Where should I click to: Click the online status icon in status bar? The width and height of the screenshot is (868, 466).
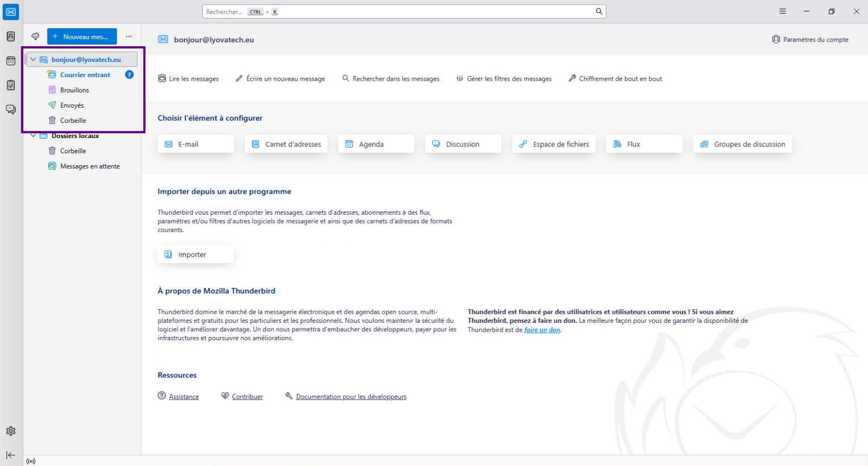(31, 461)
